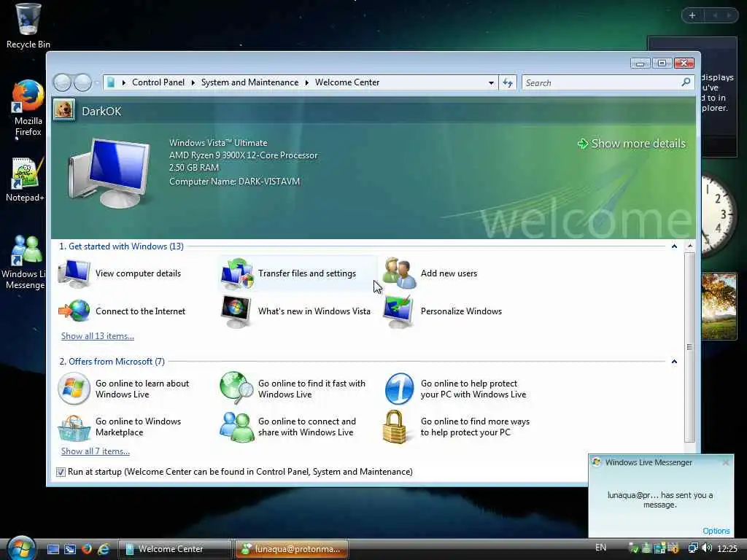Open Go online to help protect your PC with Windows Live icon
Screen dimensions: 747x560
(x=399, y=389)
